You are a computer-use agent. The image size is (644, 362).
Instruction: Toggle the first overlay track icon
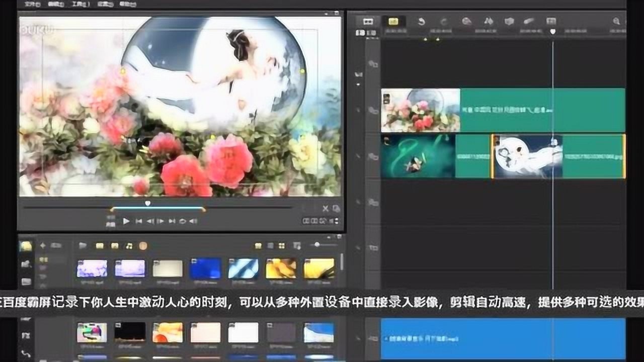click(x=373, y=156)
